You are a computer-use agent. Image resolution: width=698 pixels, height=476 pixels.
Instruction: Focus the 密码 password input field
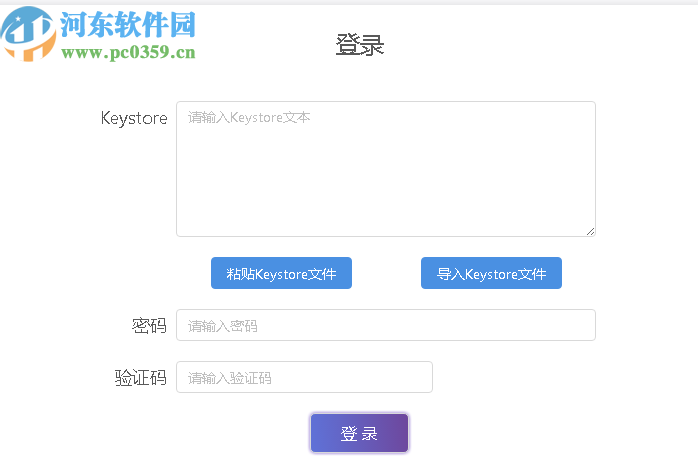coord(386,325)
